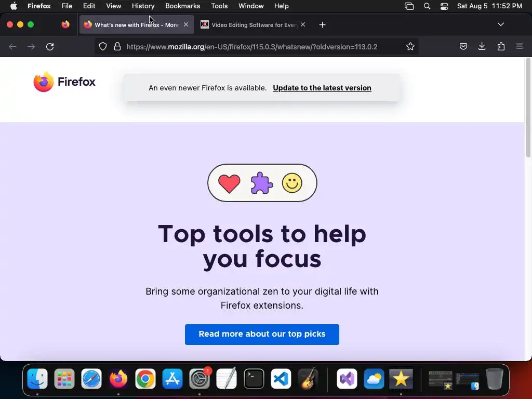Screen dimensions: 532x399
Task: Click the page vertical scrollbar
Action: [x=528, y=108]
